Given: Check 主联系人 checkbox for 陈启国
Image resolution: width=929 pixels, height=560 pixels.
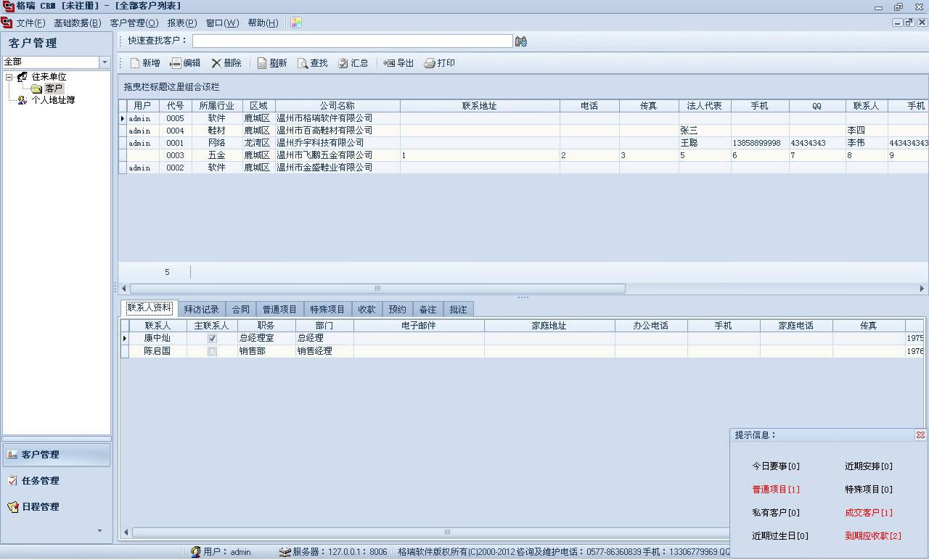Looking at the screenshot, I should click(x=212, y=351).
